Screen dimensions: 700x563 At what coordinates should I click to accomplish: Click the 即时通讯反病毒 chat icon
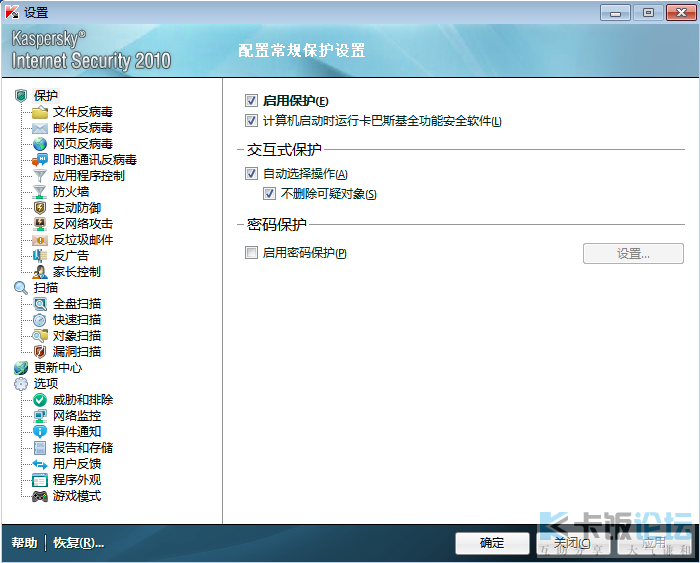coord(40,160)
